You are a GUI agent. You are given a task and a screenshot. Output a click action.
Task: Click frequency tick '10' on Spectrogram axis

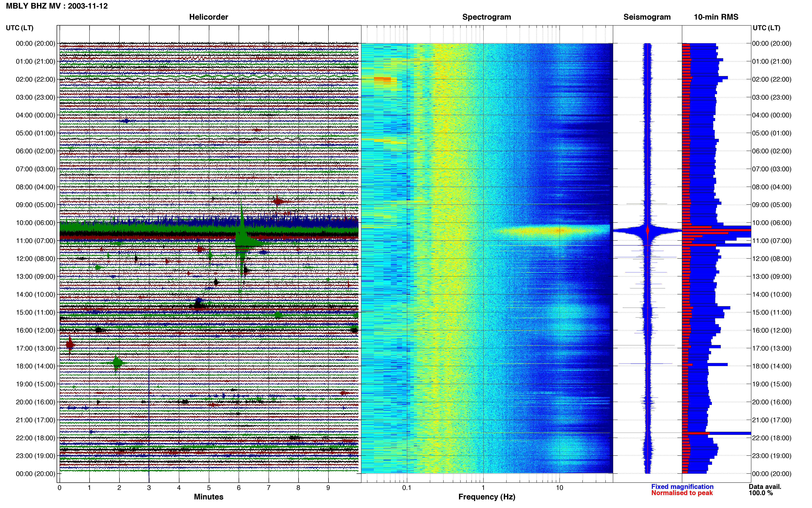[559, 488]
